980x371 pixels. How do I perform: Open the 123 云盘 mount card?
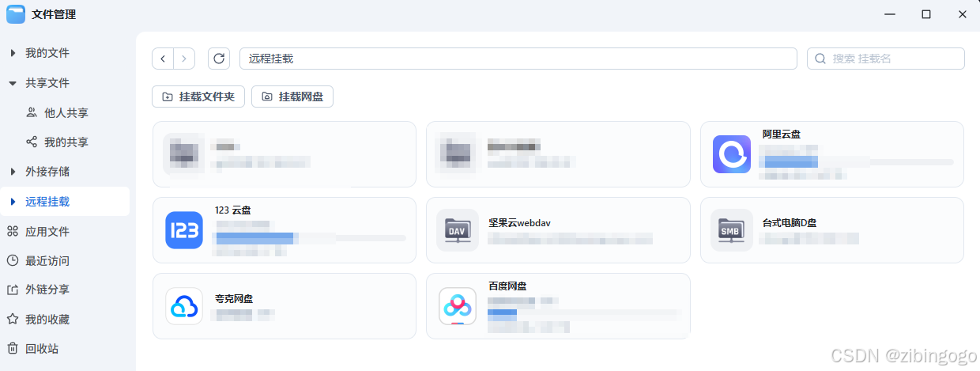point(285,230)
